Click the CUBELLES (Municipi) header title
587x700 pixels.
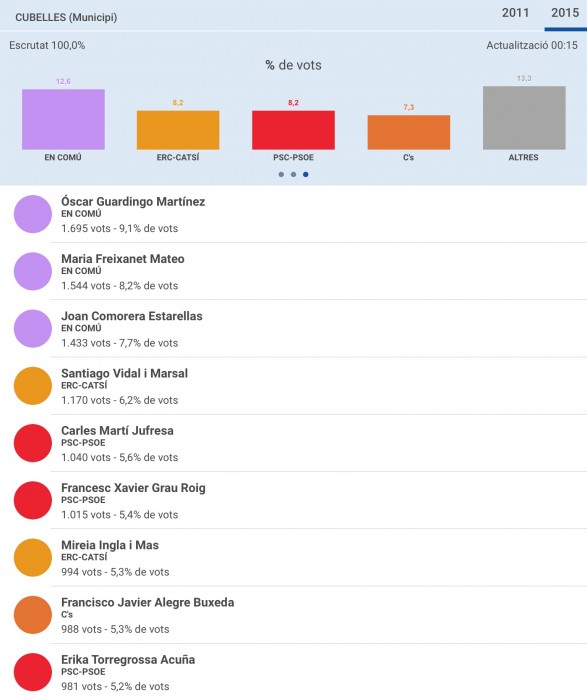click(x=66, y=17)
